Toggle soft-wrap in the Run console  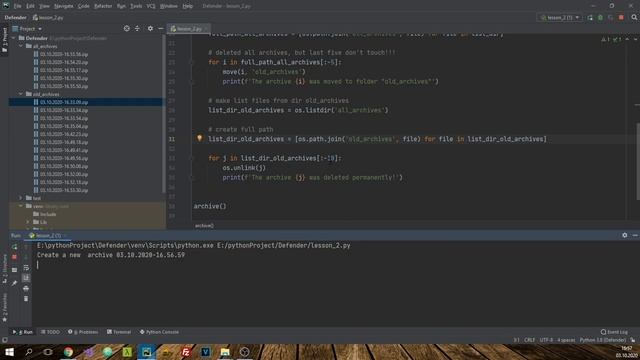pos(26,268)
